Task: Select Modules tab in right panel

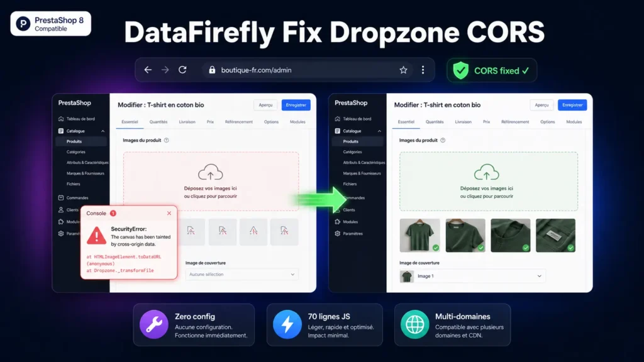Action: [x=574, y=122]
